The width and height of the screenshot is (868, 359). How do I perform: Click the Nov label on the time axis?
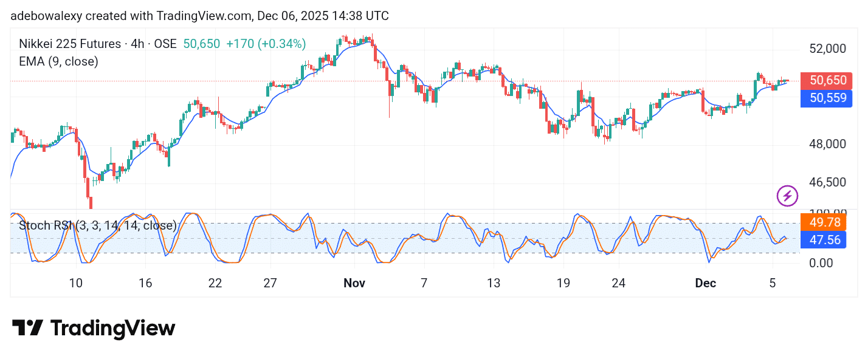click(x=354, y=283)
